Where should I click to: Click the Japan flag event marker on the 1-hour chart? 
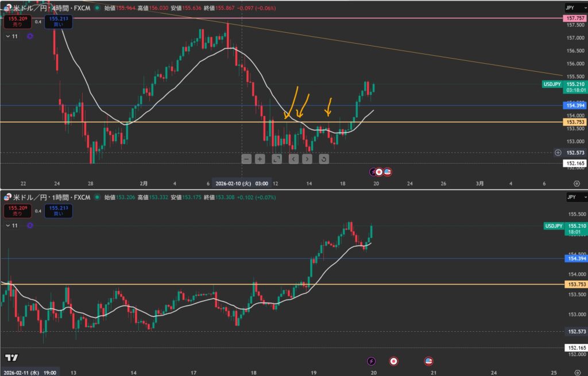click(x=394, y=361)
